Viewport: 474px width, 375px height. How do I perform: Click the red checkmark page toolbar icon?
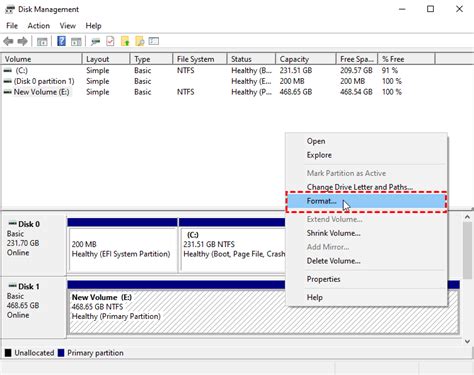pyautogui.click(x=110, y=41)
